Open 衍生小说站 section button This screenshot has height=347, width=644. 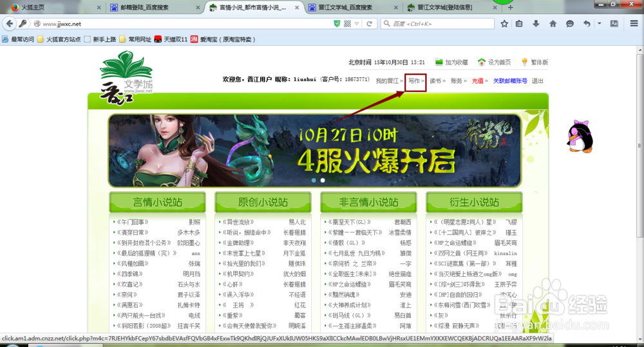tap(474, 202)
